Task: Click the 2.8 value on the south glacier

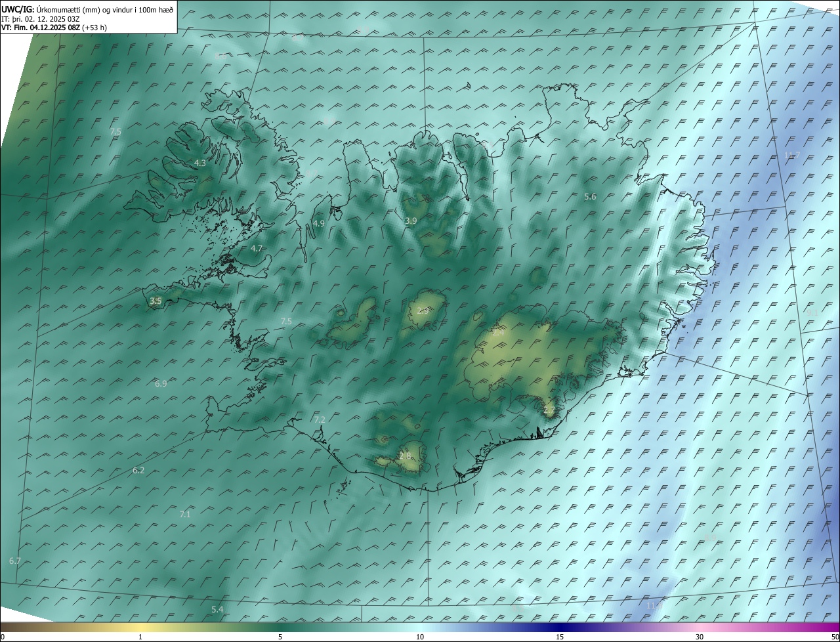Action: (x=405, y=456)
